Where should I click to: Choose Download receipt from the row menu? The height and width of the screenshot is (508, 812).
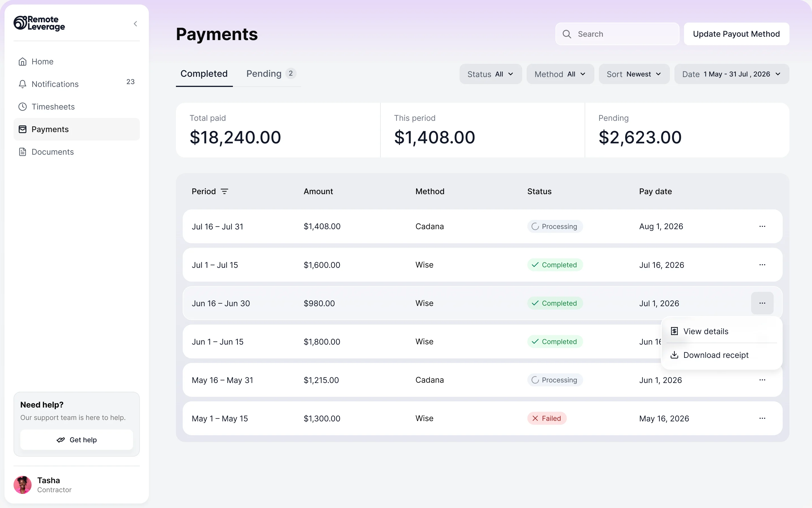[721, 355]
